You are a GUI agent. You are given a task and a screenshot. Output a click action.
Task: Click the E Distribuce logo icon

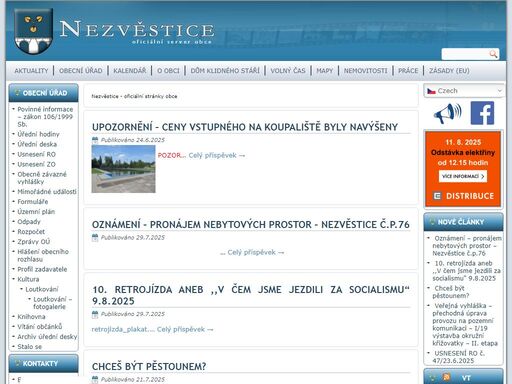pos(437,196)
